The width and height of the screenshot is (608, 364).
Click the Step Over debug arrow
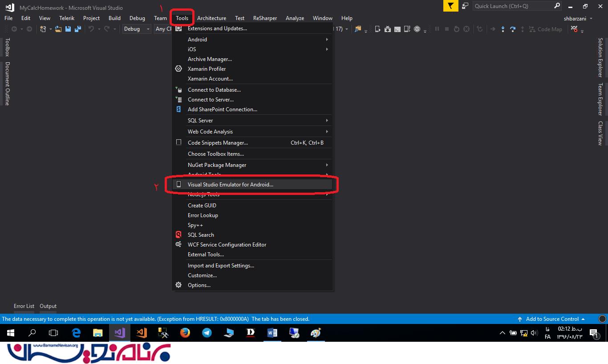click(x=513, y=29)
